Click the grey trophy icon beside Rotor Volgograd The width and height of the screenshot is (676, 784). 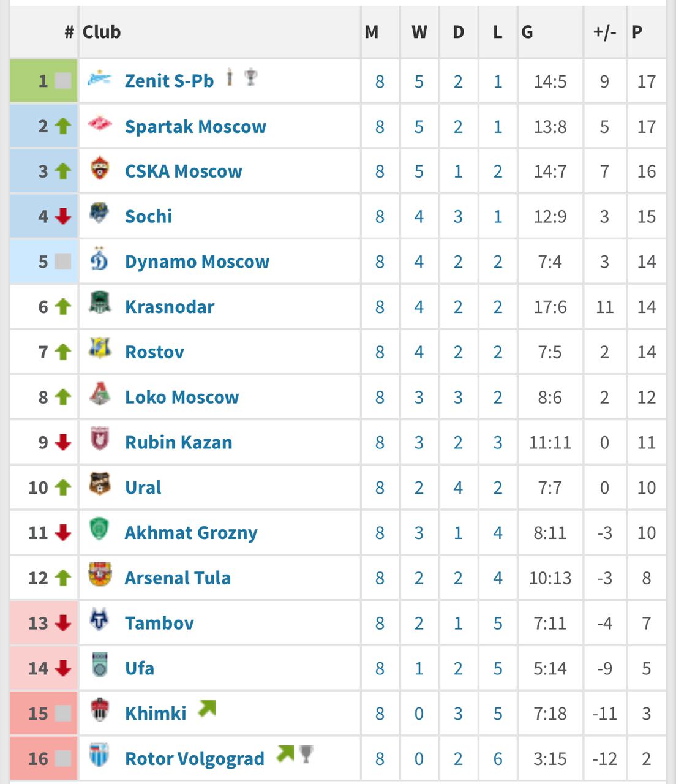tap(306, 754)
